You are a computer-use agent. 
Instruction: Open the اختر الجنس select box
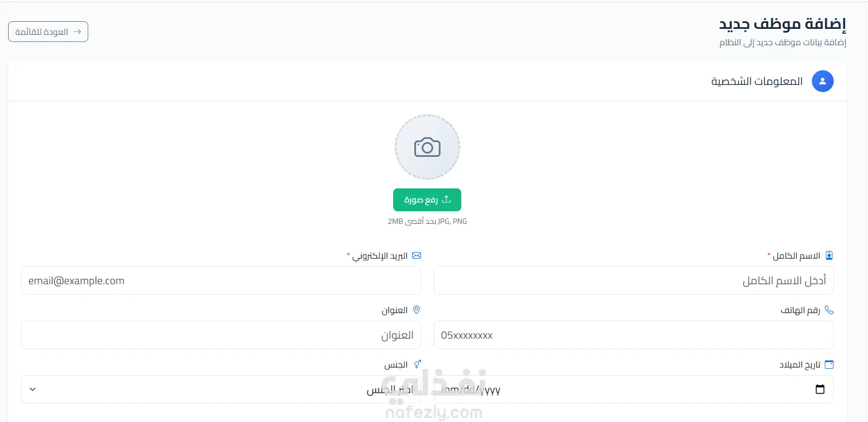point(221,389)
